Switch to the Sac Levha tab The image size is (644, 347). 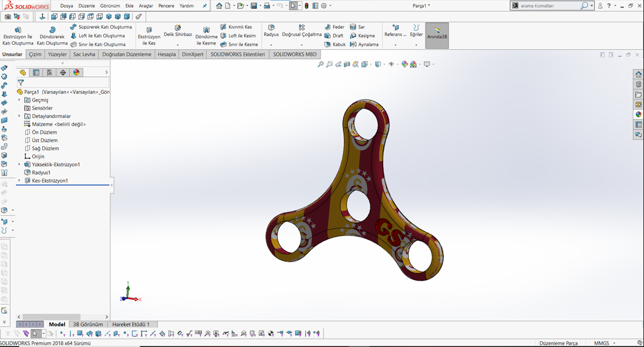tap(84, 54)
